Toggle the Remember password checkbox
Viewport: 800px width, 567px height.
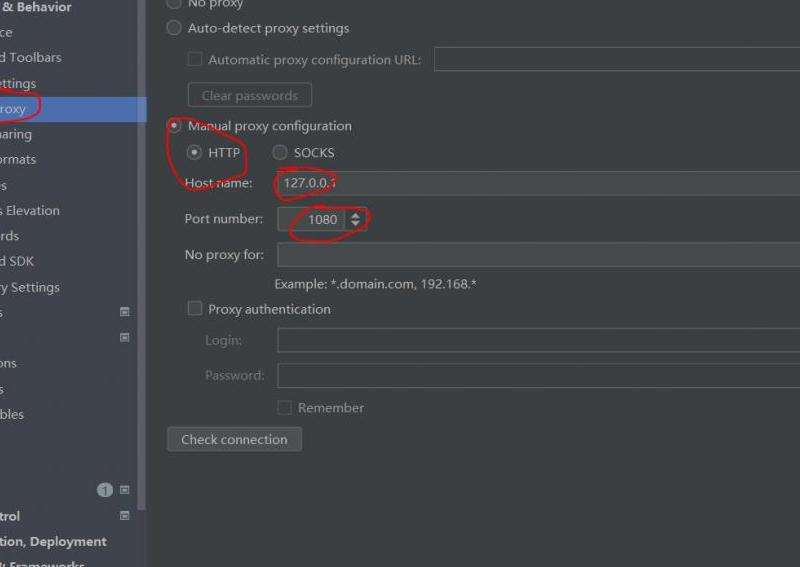point(285,408)
